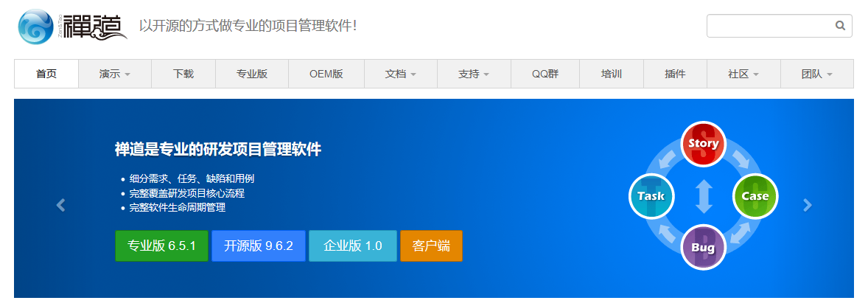Go to previous banner slide arrow

tap(61, 205)
